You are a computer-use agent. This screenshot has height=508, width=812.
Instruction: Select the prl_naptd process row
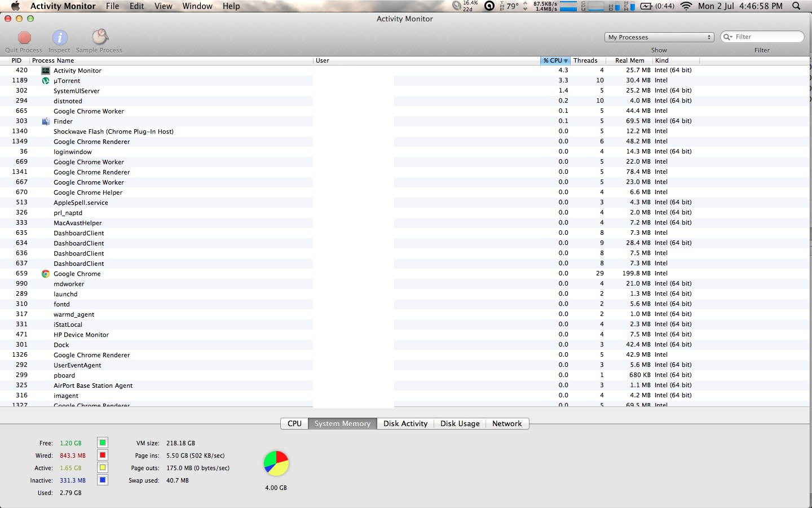(406, 213)
